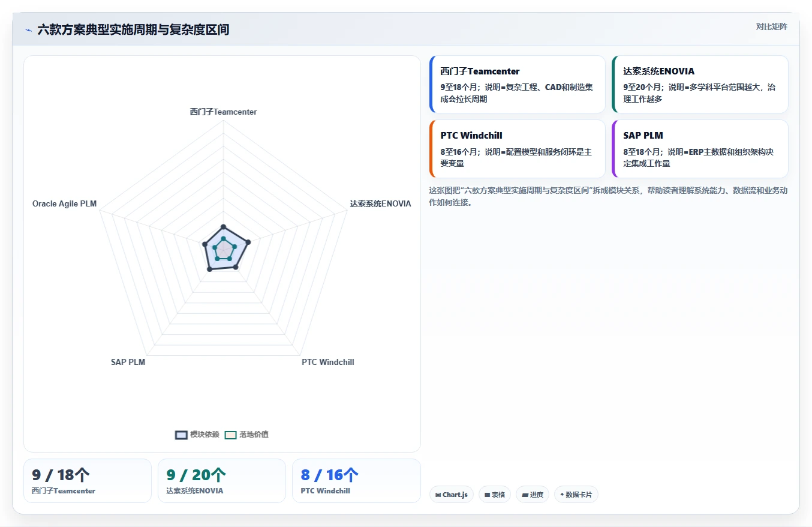This screenshot has width=812, height=527.
Task: Click the 表格 tag
Action: [495, 495]
